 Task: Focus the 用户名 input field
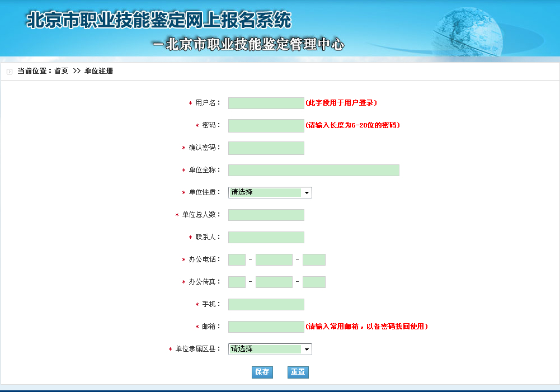[x=266, y=103]
